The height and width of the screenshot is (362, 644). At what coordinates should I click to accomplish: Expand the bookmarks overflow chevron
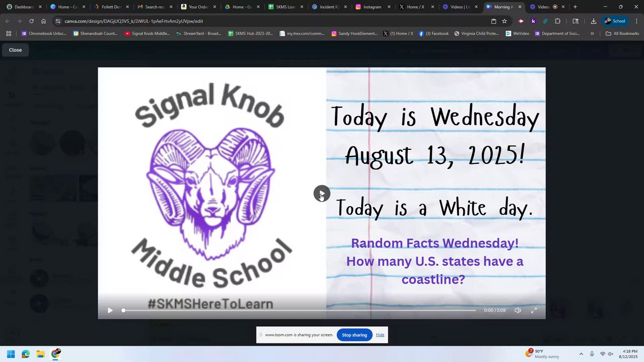[592, 34]
